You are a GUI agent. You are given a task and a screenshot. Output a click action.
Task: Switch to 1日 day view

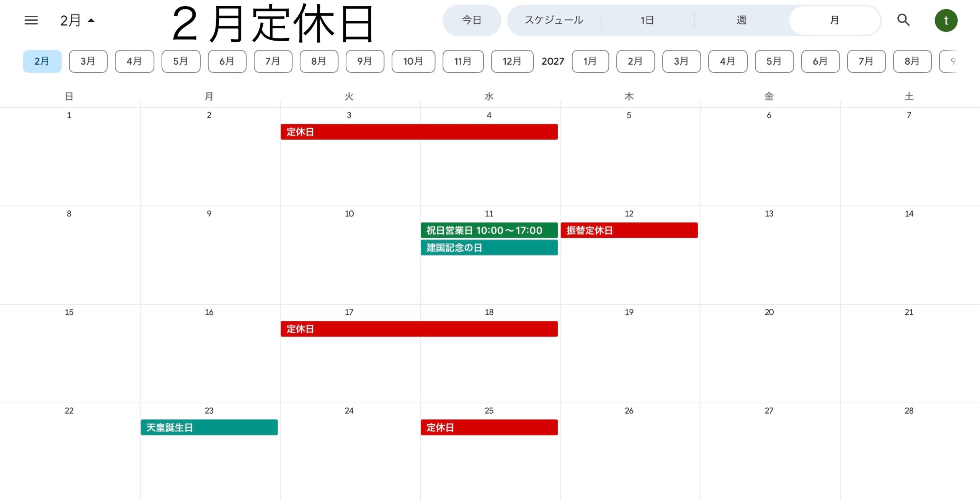[647, 20]
